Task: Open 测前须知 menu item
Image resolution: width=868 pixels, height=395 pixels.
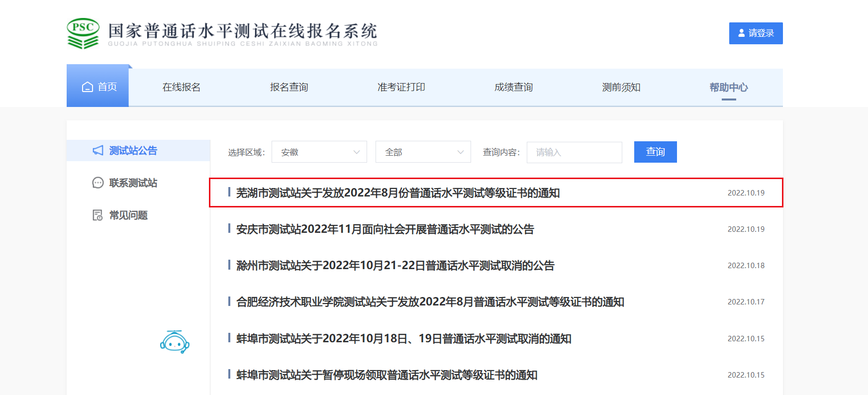Action: 621,87
